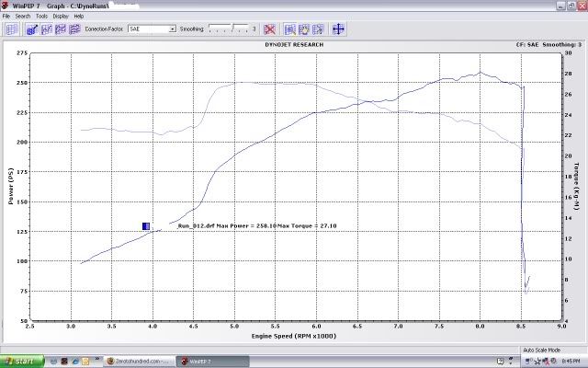This screenshot has width=588, height=368.
Task: Expand the Correction Factor SAE dropdown
Action: pyautogui.click(x=172, y=29)
